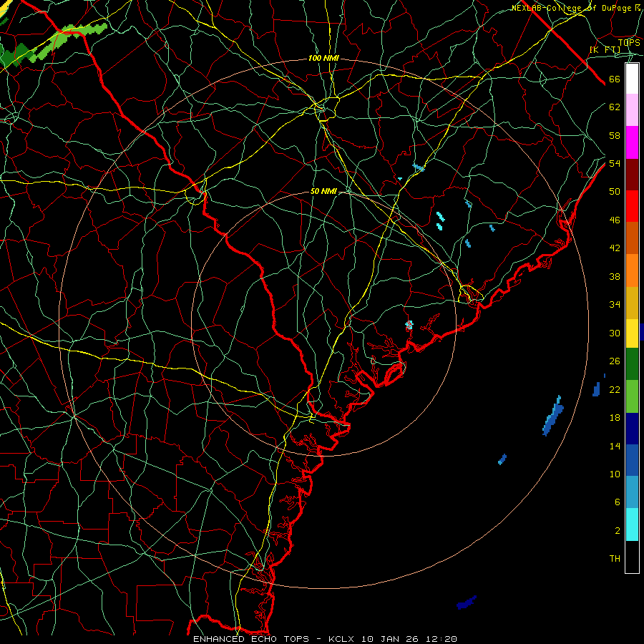
Task: Pick the dark green legend swatch
Action: (x=632, y=364)
